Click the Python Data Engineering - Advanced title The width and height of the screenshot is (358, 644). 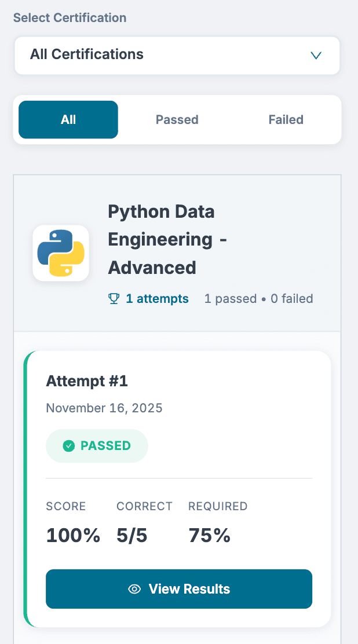(167, 239)
